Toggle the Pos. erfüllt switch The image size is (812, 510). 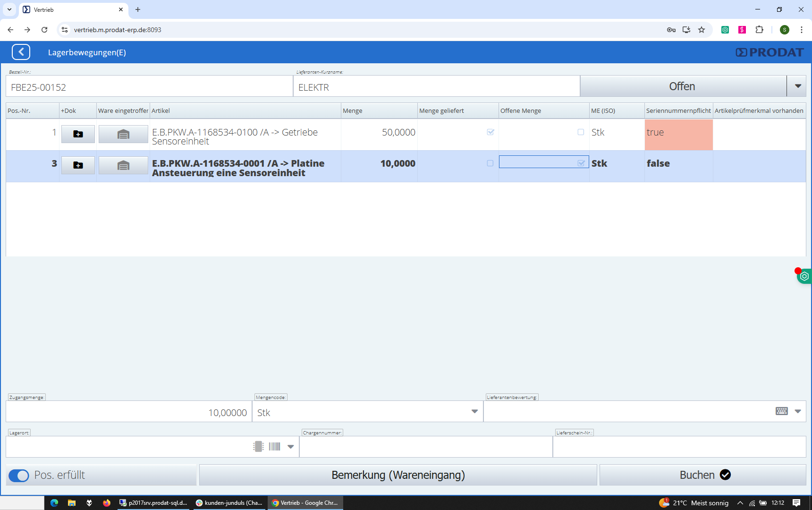pyautogui.click(x=19, y=476)
